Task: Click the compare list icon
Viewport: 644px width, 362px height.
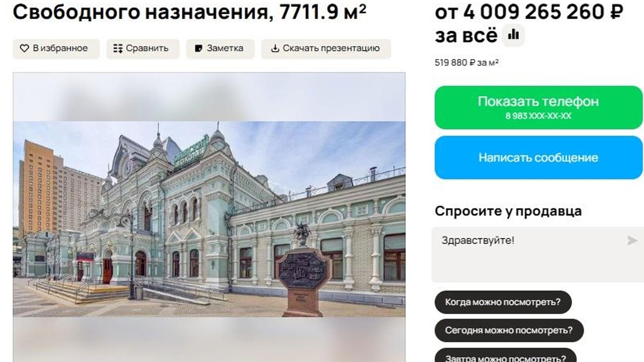Action: 118,49
